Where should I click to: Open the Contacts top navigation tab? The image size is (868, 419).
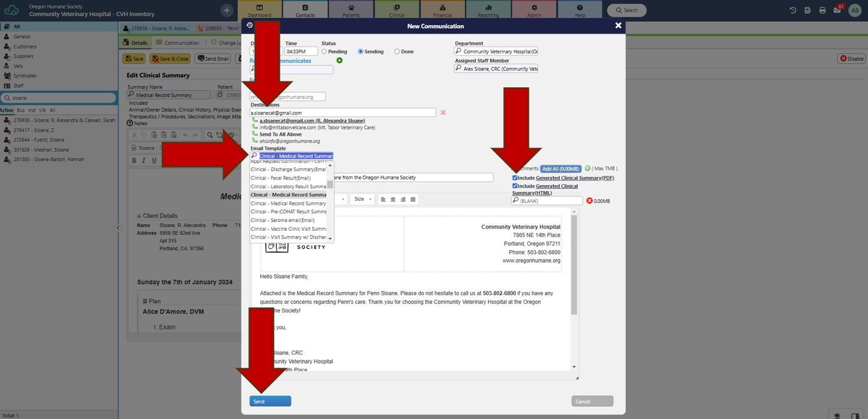pos(305,10)
